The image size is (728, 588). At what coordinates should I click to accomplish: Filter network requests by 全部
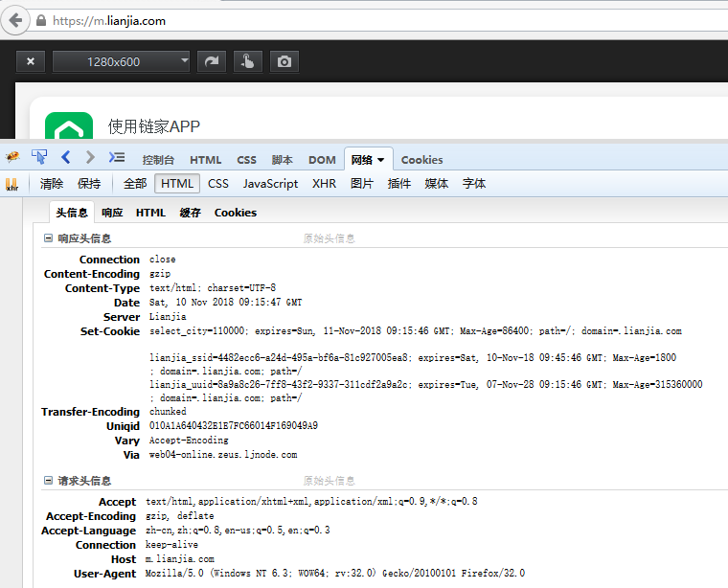click(x=135, y=184)
